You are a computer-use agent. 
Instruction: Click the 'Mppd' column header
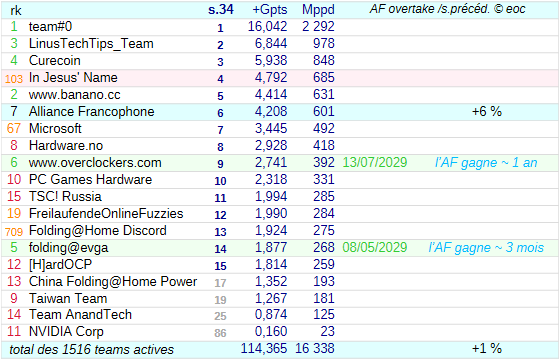point(318,10)
